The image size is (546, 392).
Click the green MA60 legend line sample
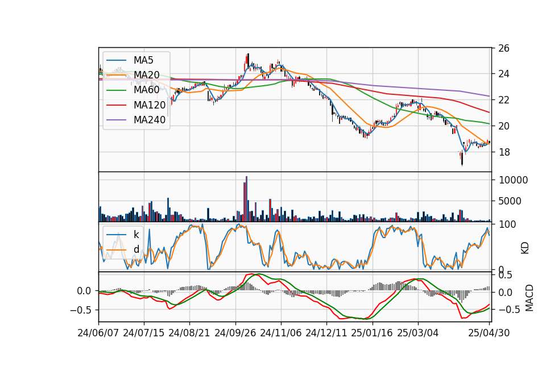(x=116, y=90)
